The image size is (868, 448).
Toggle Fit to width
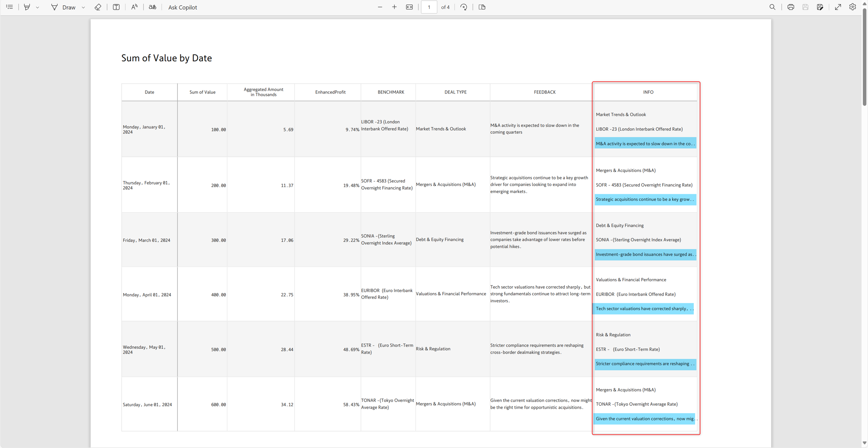pyautogui.click(x=409, y=7)
